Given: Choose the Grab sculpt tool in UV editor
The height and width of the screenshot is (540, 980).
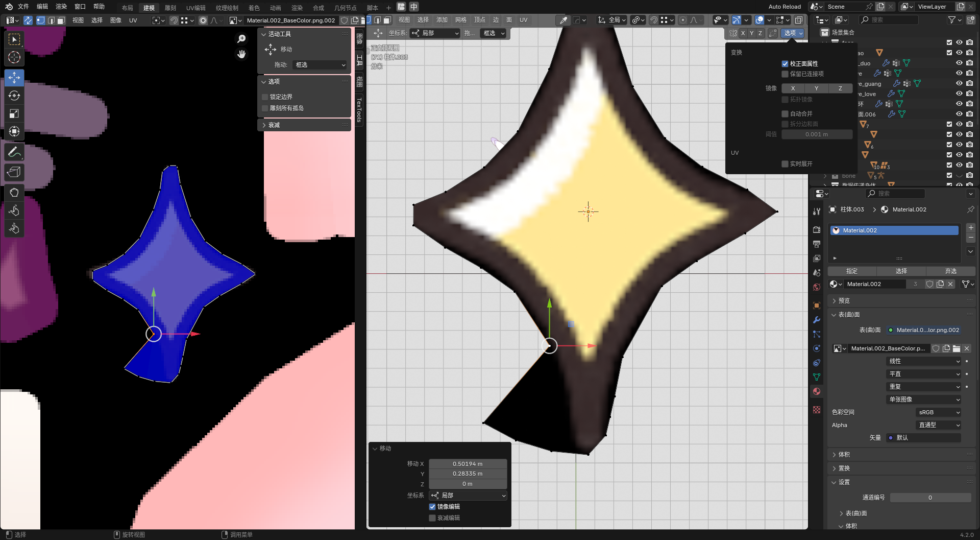Looking at the screenshot, I should click(x=14, y=193).
